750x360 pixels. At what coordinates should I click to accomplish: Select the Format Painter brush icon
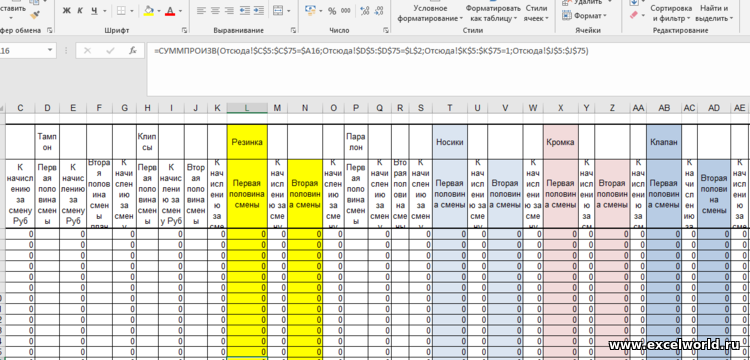point(35,15)
